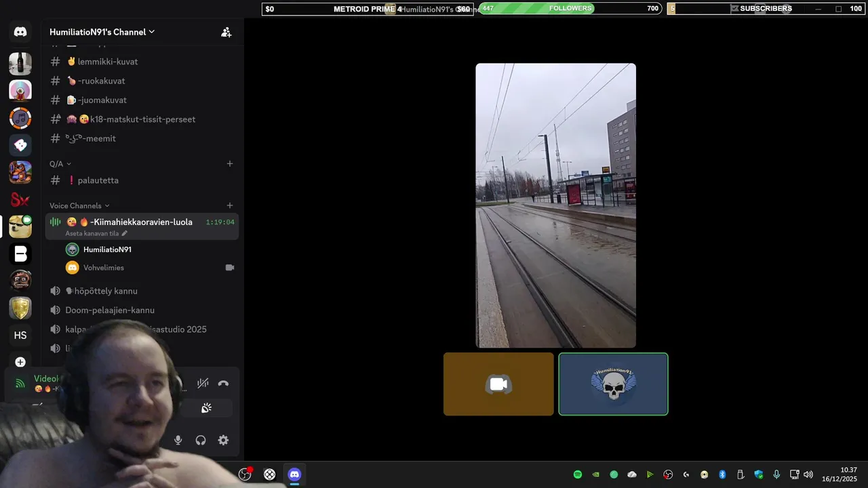Open the music note server icon

(20, 118)
